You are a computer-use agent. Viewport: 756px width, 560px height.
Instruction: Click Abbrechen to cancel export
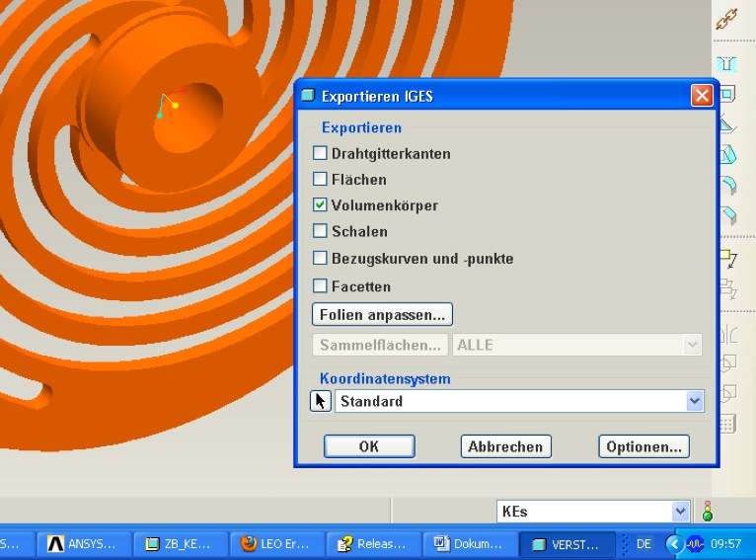tap(505, 446)
